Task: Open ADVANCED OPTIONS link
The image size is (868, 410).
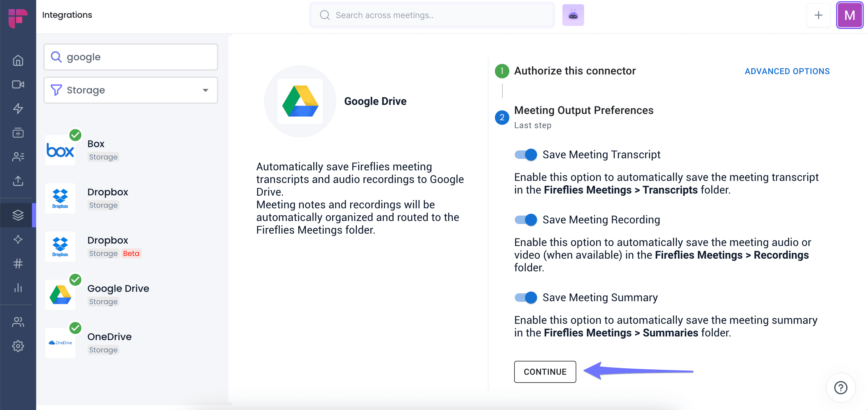Action: (787, 71)
